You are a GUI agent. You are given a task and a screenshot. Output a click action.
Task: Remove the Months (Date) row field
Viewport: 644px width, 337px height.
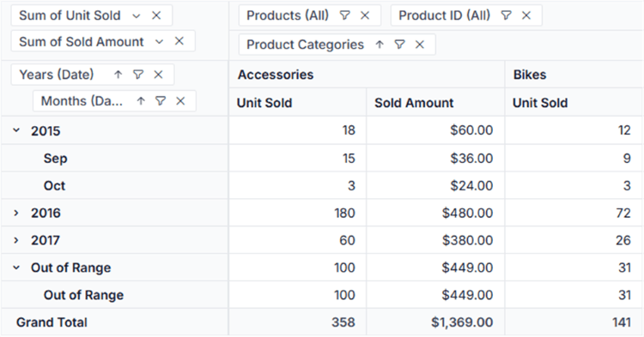180,101
